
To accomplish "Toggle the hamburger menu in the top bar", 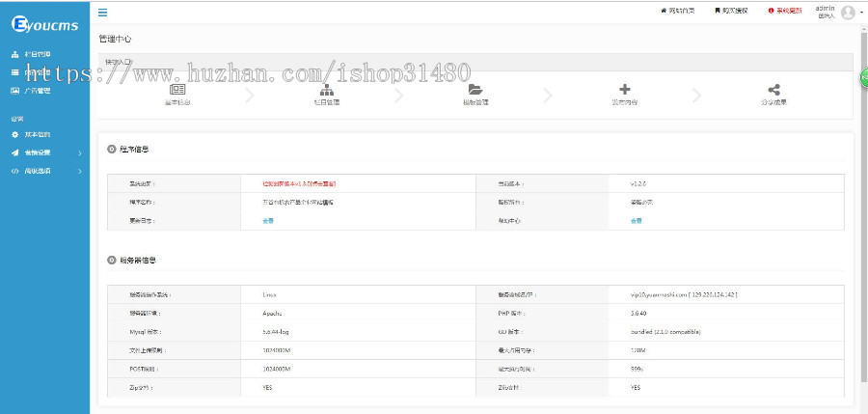I will [x=102, y=13].
